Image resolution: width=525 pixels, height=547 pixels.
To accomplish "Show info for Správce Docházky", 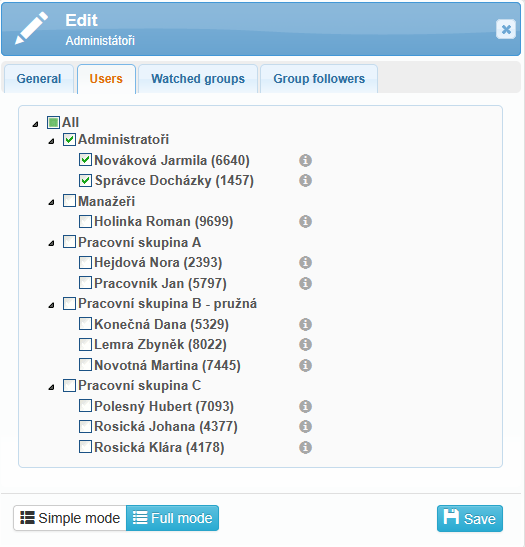I will 305,181.
